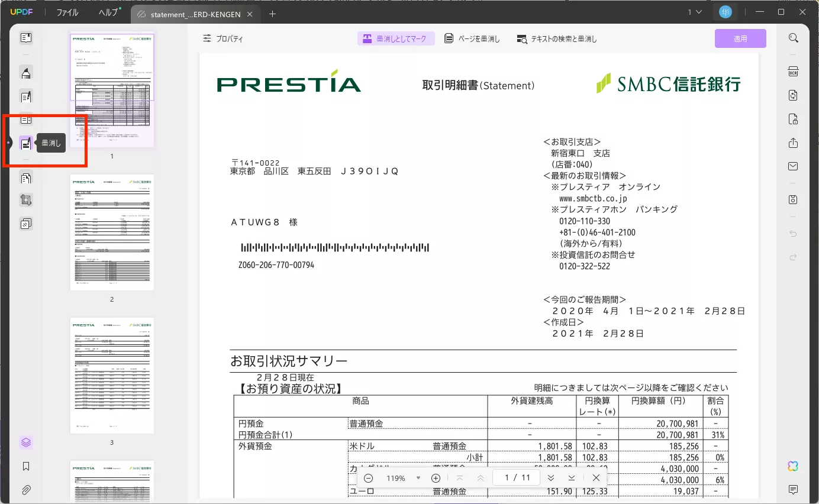Select page 1 thumbnail

pos(112,89)
